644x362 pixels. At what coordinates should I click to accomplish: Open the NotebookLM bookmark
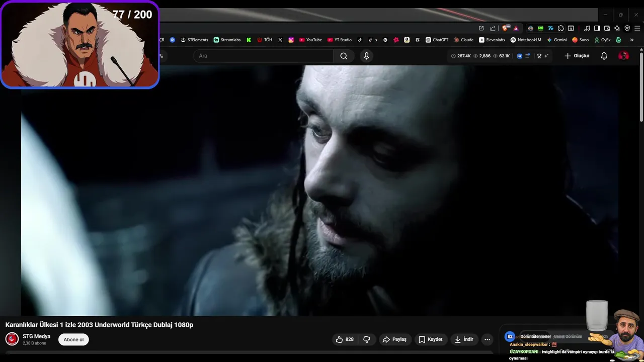tap(526, 40)
